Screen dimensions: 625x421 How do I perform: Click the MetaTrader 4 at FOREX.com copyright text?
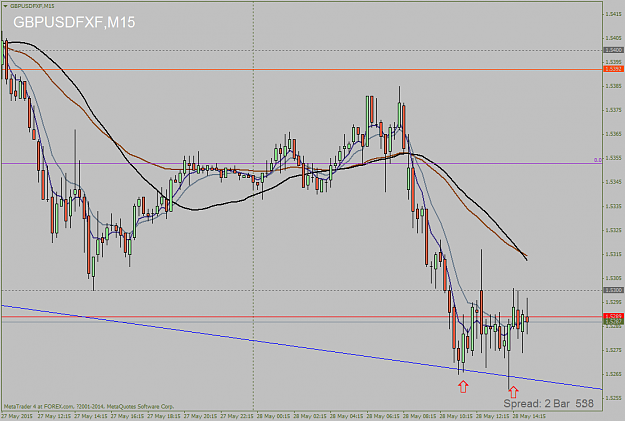tap(89, 407)
